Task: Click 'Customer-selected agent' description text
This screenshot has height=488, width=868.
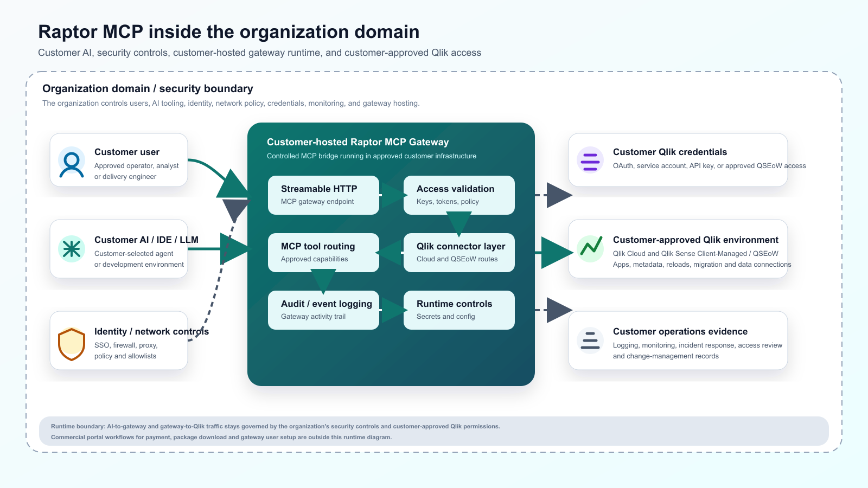Action: [x=134, y=254]
